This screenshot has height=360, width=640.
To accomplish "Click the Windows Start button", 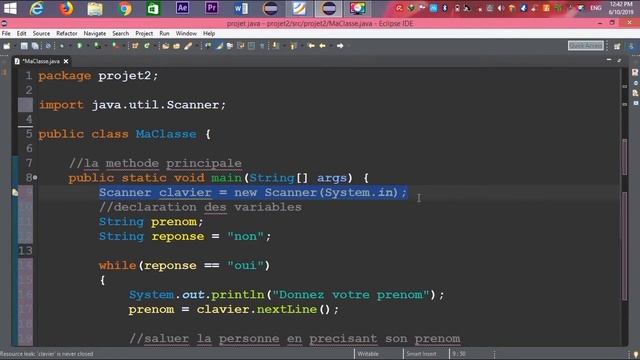I will pos(10,8).
